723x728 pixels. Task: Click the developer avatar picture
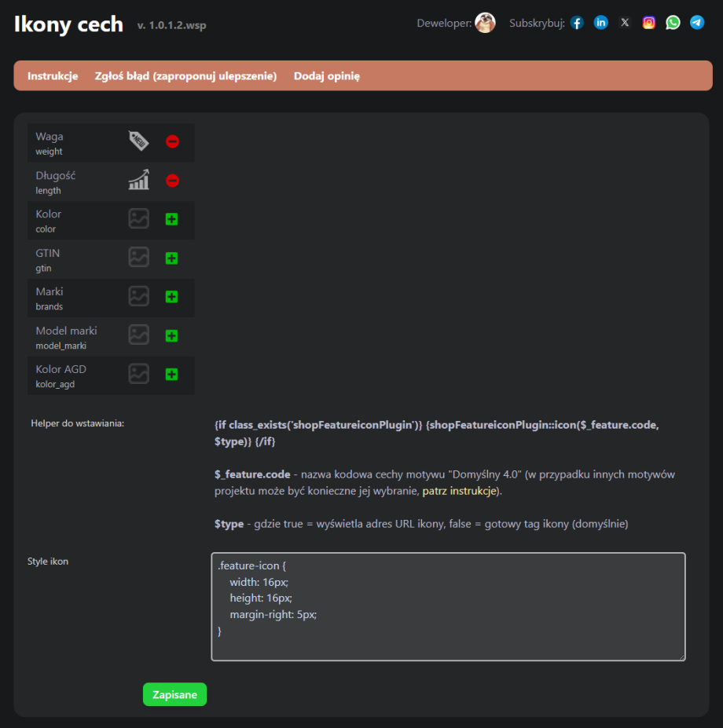(485, 23)
